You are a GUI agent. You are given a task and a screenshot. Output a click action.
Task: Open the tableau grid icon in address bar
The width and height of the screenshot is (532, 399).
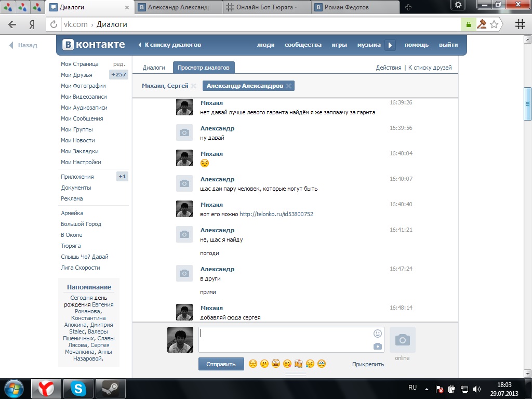click(520, 24)
